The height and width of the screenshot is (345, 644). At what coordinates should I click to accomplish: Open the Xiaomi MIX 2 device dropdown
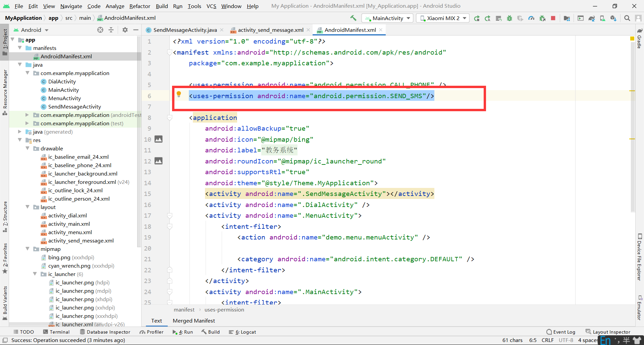pos(442,18)
